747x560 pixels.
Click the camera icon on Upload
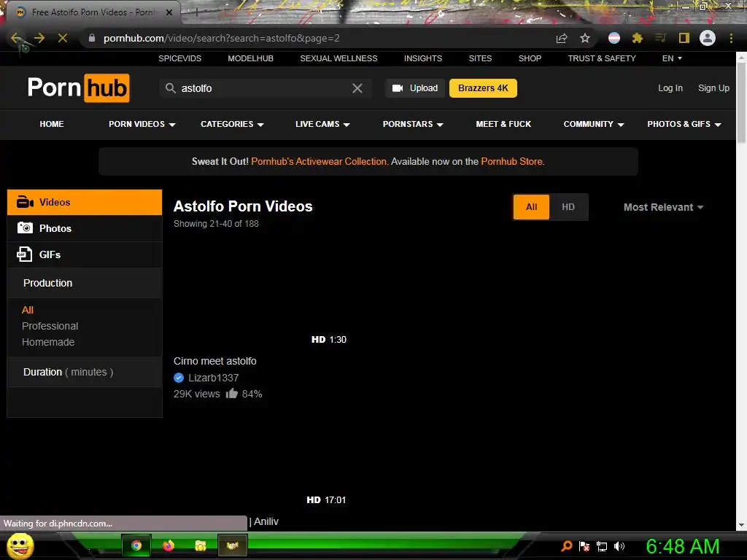point(398,88)
